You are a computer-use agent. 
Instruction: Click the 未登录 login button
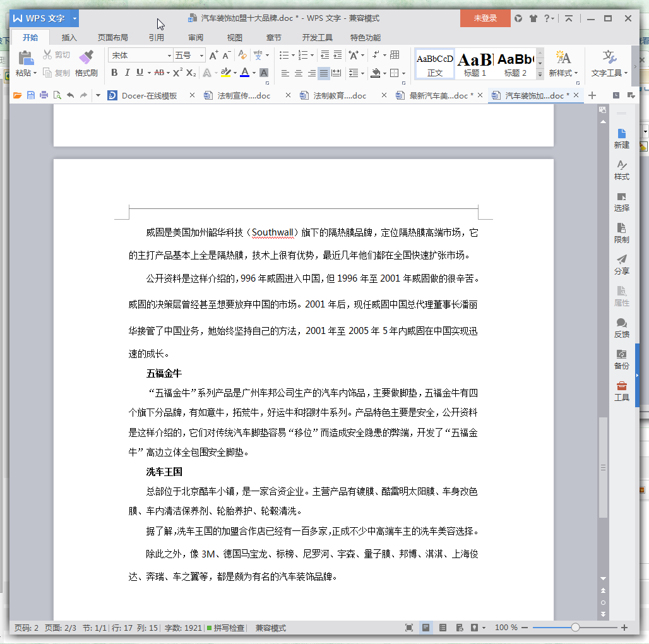pyautogui.click(x=485, y=18)
